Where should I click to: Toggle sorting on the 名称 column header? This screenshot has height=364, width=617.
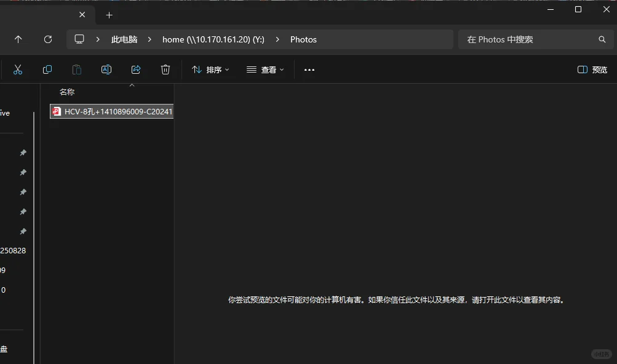coord(66,92)
